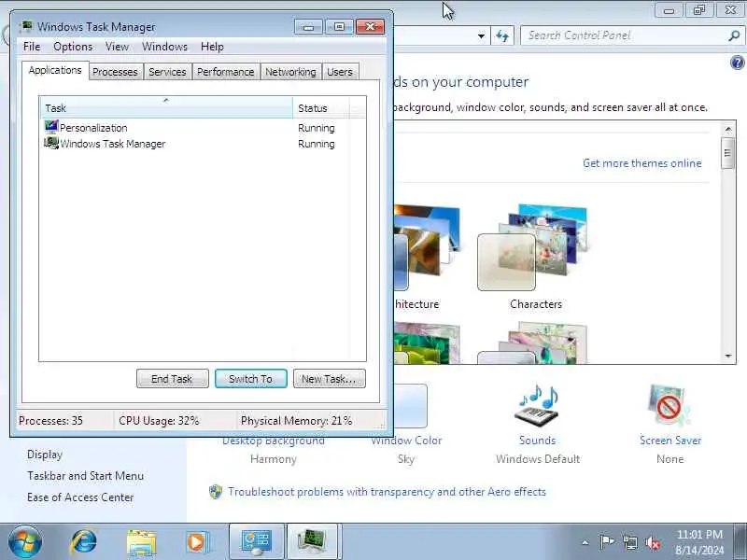Open the clock showing 11:01 PM
The width and height of the screenshot is (747, 560).
pos(699,542)
